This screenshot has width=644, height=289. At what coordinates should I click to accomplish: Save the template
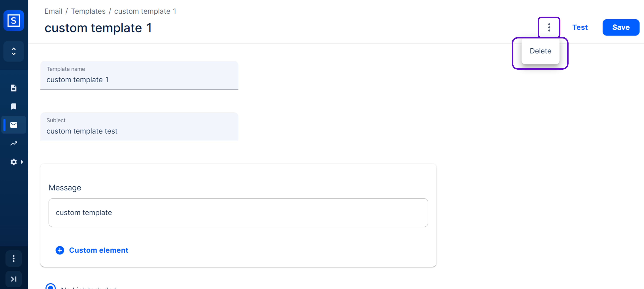point(621,27)
